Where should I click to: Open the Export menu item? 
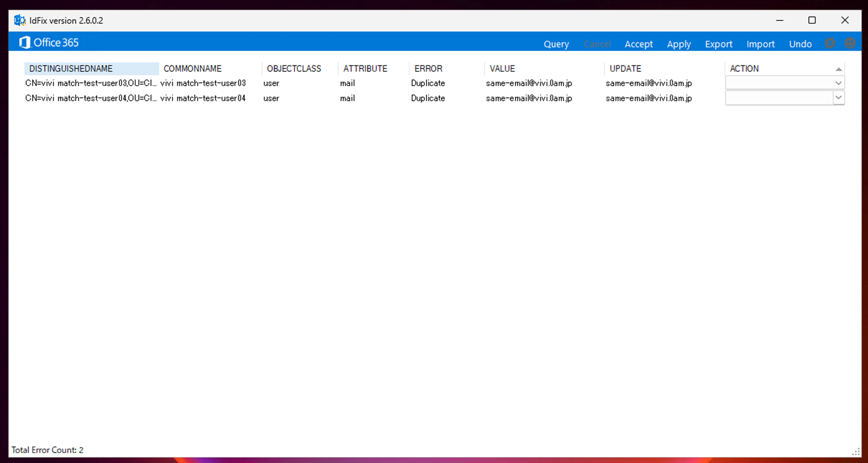pos(718,44)
